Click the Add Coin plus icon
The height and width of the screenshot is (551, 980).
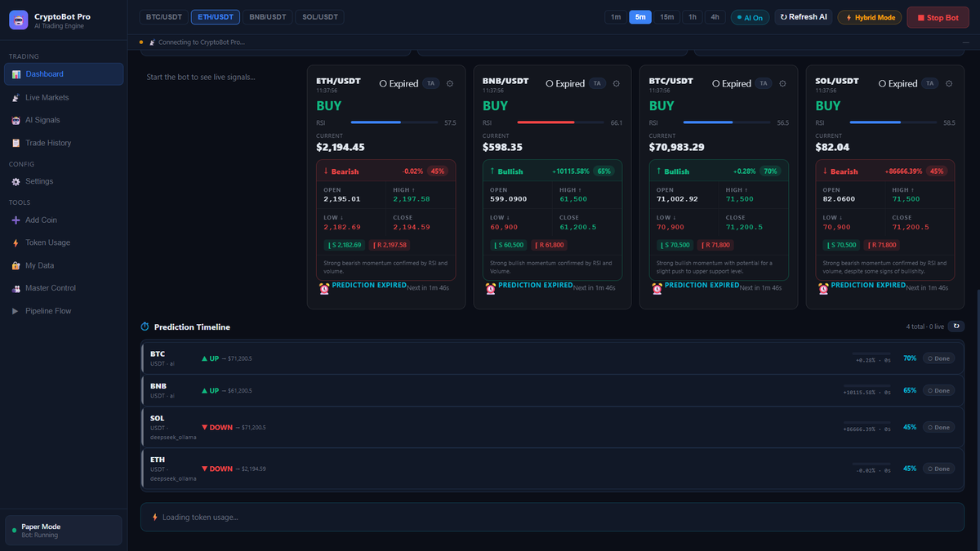[16, 220]
